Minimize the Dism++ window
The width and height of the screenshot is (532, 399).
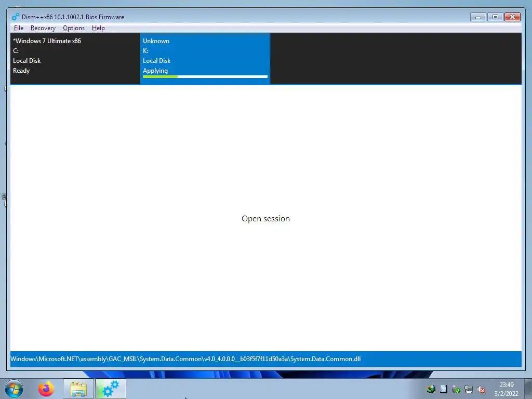pos(478,17)
